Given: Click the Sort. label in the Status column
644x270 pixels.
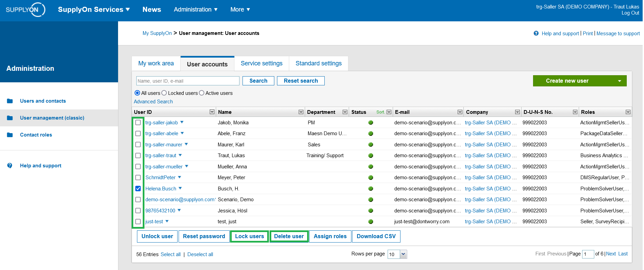Looking at the screenshot, I should click(x=381, y=112).
